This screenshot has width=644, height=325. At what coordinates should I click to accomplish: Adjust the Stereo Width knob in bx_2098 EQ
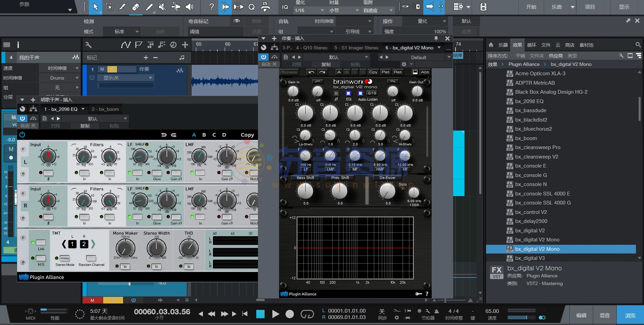coord(156,249)
